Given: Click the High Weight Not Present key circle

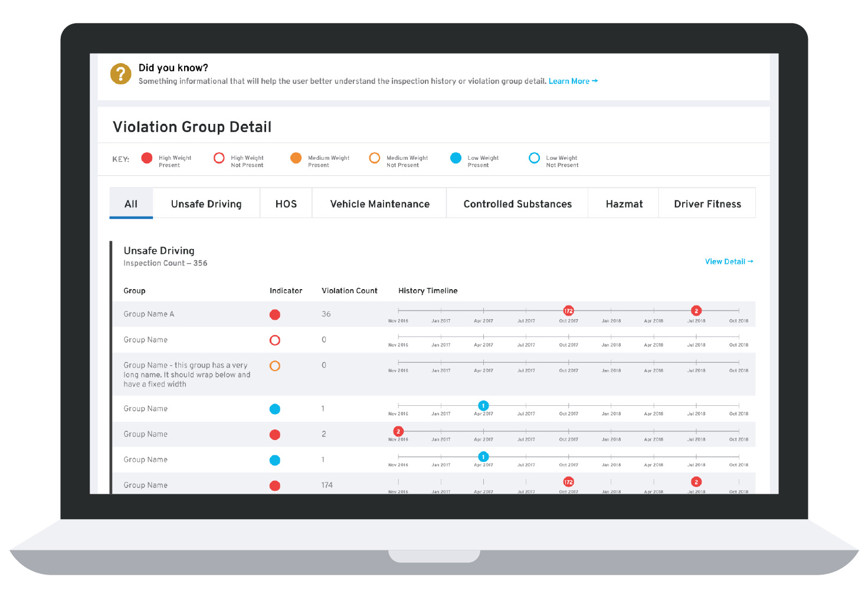Looking at the screenshot, I should 219,158.
